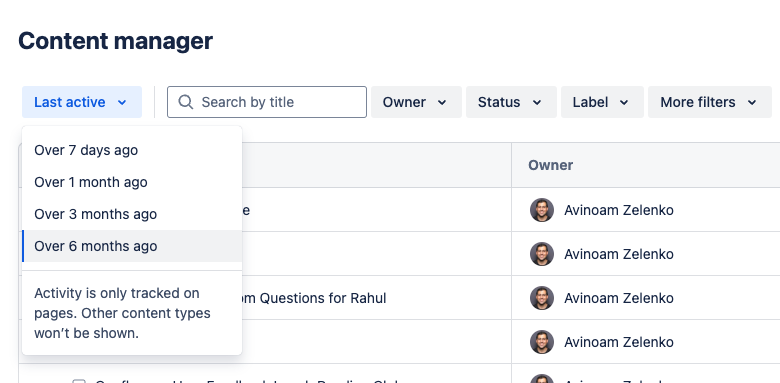This screenshot has height=383, width=780.
Task: Click the Owner column header
Action: 550,165
